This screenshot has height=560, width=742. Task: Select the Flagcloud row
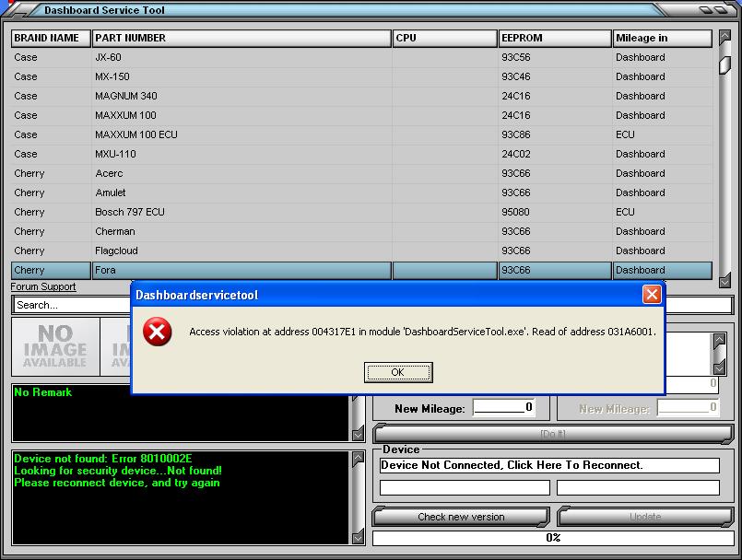click(x=361, y=251)
